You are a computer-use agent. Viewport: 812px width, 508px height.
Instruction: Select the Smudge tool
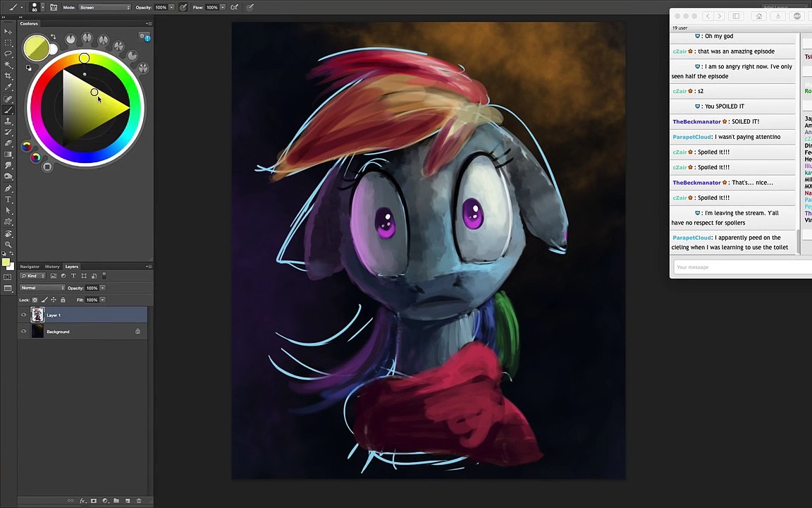pos(8,165)
